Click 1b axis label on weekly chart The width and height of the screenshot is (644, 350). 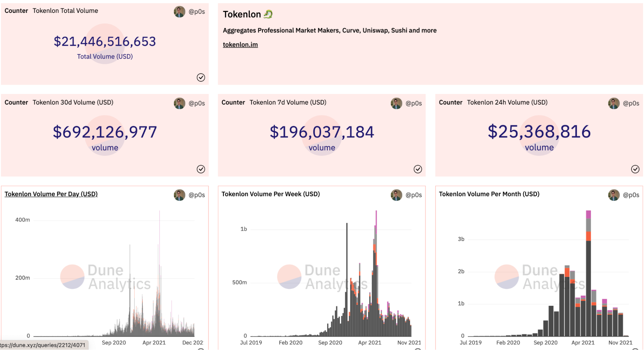(244, 229)
